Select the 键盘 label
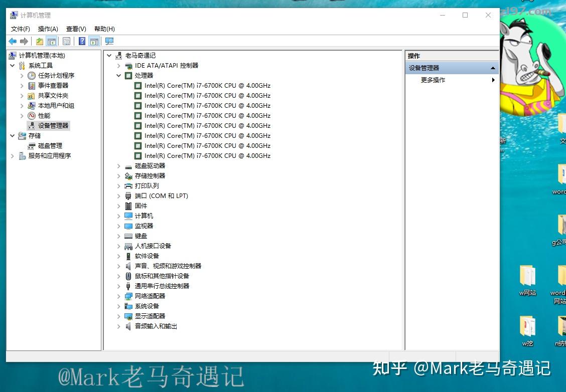The width and height of the screenshot is (566, 392). tap(141, 236)
